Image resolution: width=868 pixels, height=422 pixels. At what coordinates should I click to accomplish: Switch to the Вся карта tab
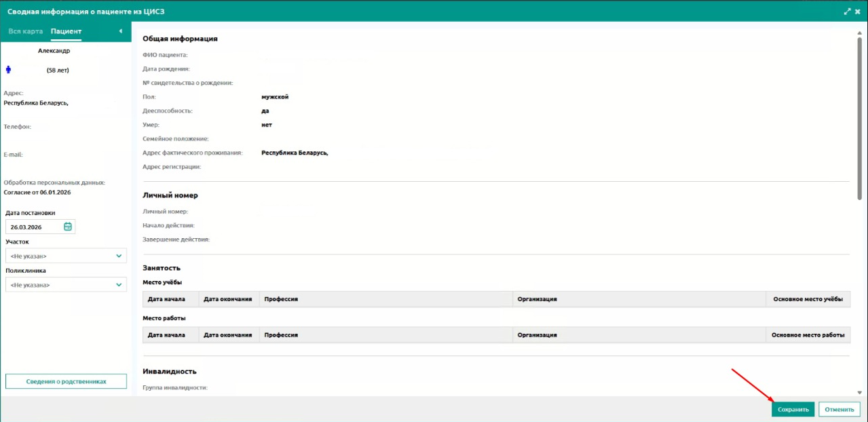pyautogui.click(x=25, y=31)
